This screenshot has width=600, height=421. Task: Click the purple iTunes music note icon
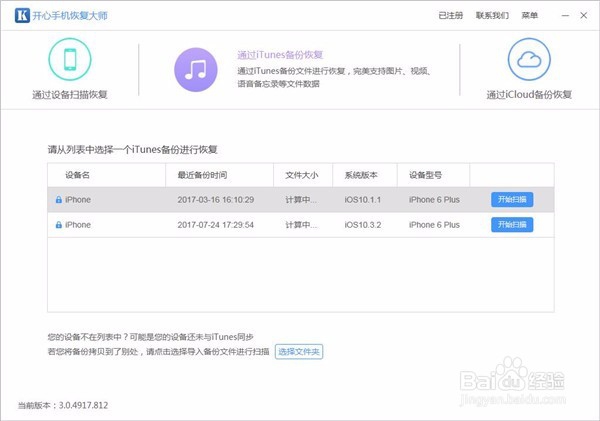pyautogui.click(x=196, y=70)
